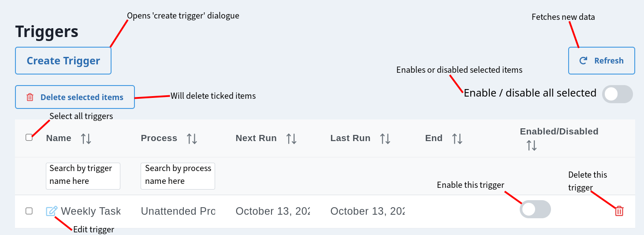Sort by Next Run column arrows

(x=291, y=138)
